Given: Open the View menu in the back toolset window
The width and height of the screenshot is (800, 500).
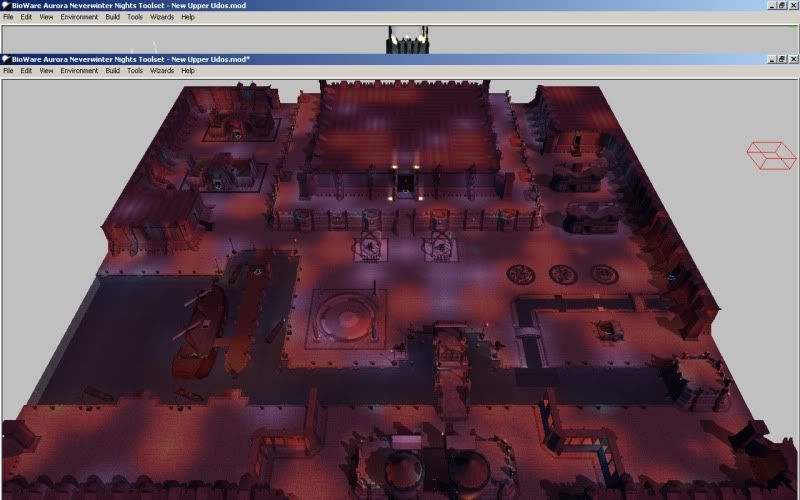Looking at the screenshot, I should (46, 17).
